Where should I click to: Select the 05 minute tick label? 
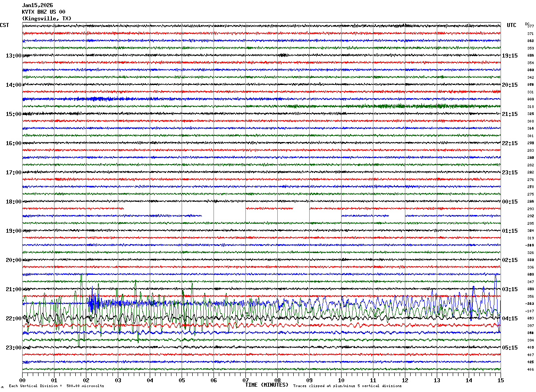(x=182, y=380)
